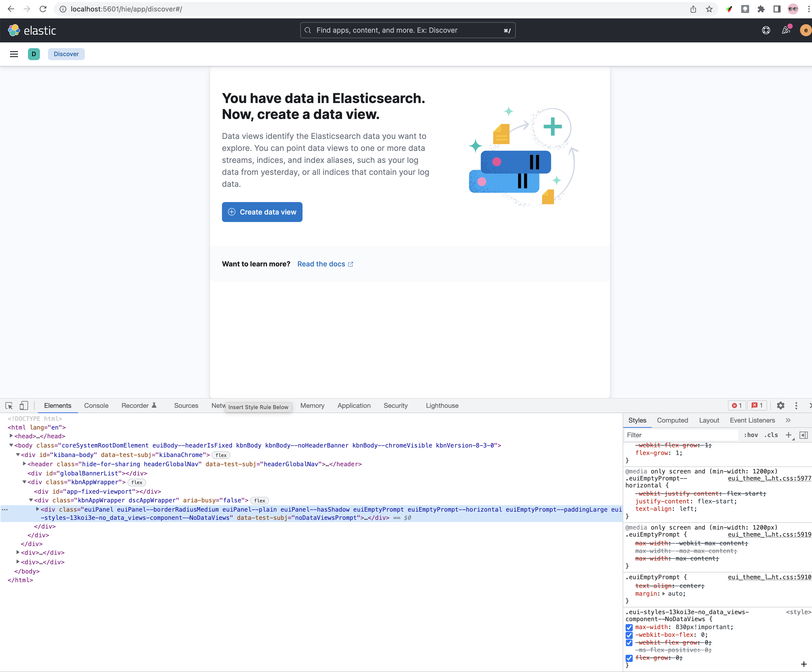Expand the header headerGlobalNav node
Image resolution: width=812 pixels, height=672 pixels.
tap(24, 464)
